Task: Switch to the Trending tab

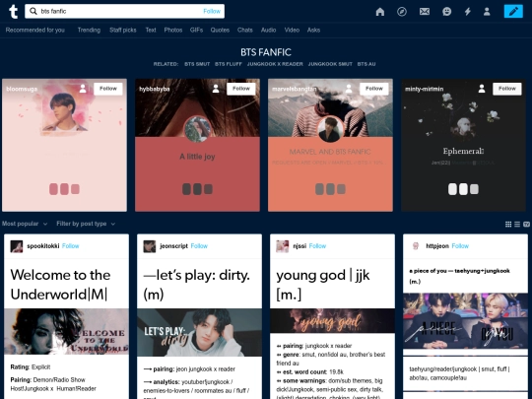Action: [89, 30]
